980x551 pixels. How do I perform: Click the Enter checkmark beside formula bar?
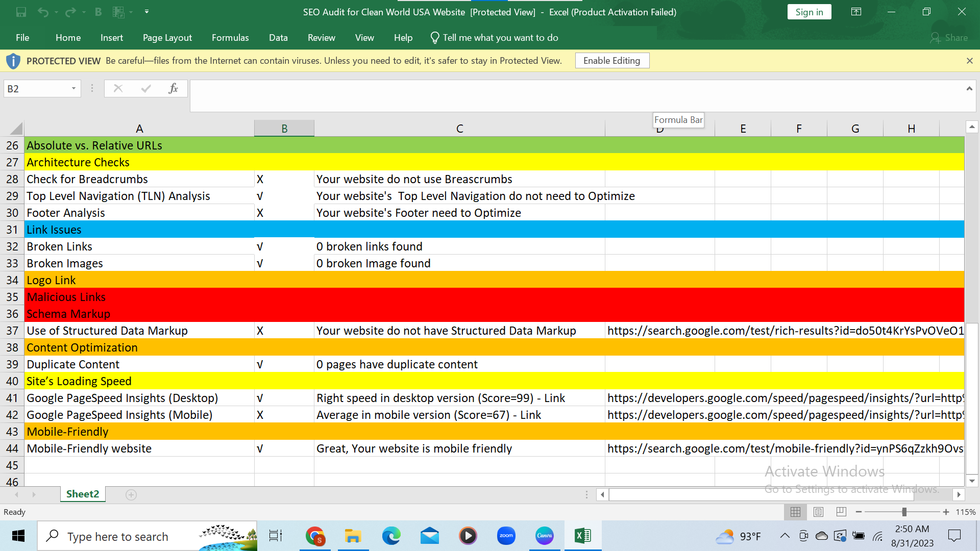point(145,88)
